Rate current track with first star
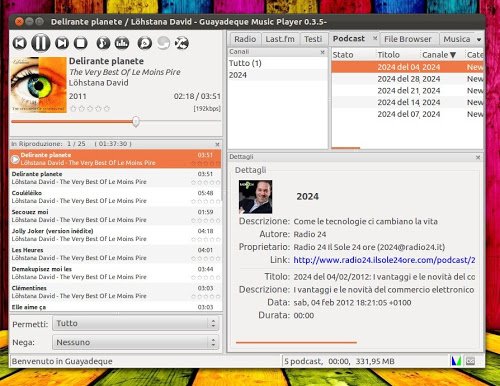The width and height of the screenshot is (500, 386). pyautogui.click(x=73, y=109)
